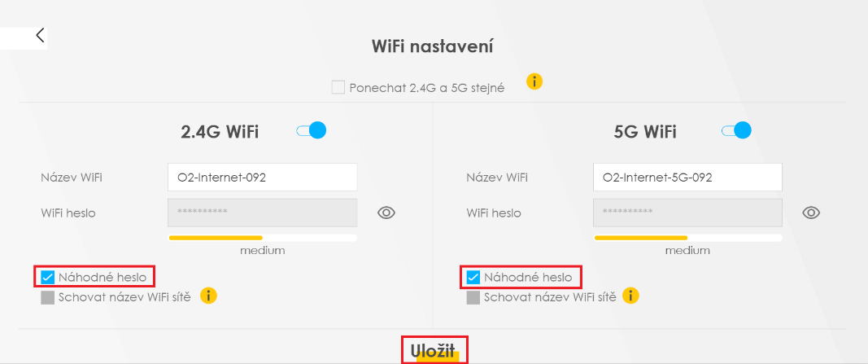Edit the 2.4G Název WiFi name field
The height and width of the screenshot is (364, 868).
tap(262, 177)
